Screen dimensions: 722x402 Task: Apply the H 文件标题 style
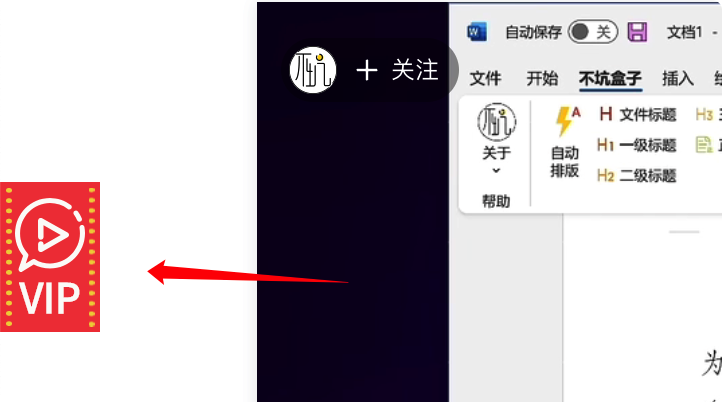(x=638, y=114)
